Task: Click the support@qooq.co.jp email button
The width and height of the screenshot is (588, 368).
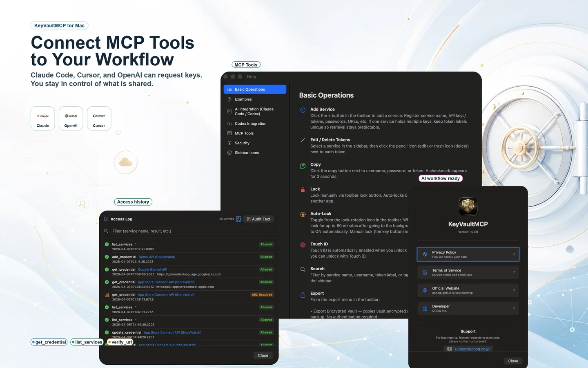Action: [468, 349]
